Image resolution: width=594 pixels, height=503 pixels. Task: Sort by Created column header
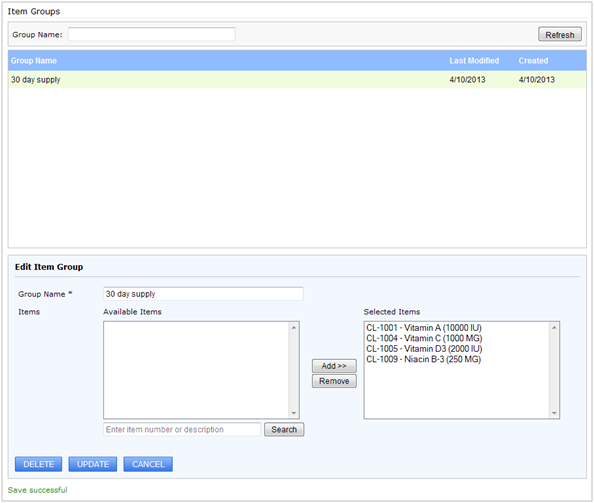533,61
